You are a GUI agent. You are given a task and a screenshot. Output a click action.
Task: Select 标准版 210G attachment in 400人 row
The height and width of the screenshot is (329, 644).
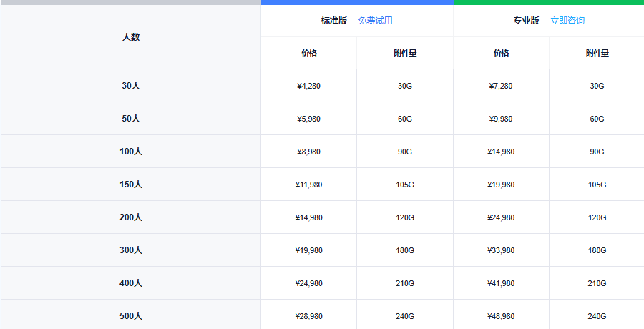[405, 283]
